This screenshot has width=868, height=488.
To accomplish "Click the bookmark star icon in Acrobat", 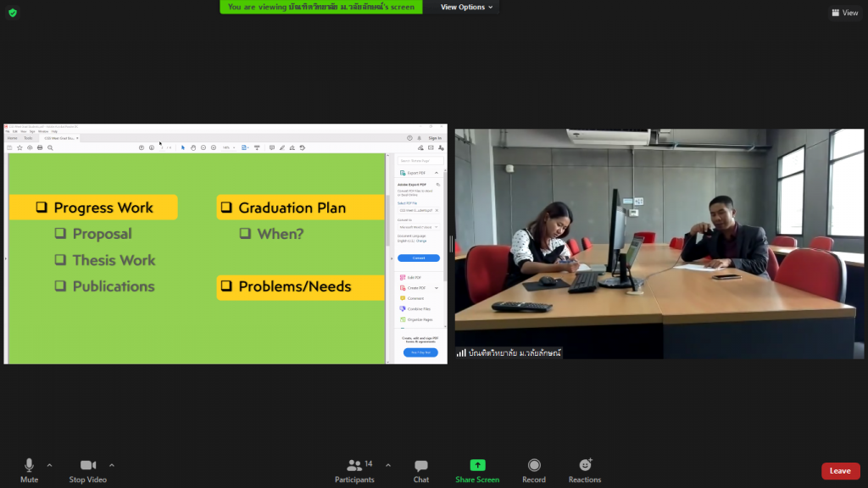I will (x=19, y=147).
